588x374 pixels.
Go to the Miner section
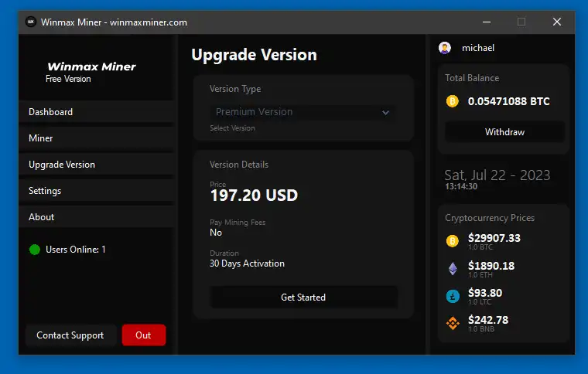(x=97, y=138)
